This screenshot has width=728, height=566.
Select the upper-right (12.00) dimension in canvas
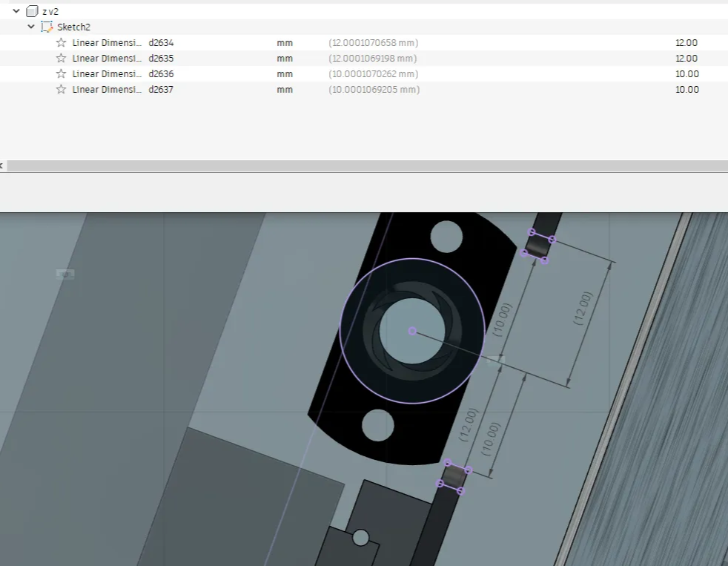pyautogui.click(x=583, y=308)
